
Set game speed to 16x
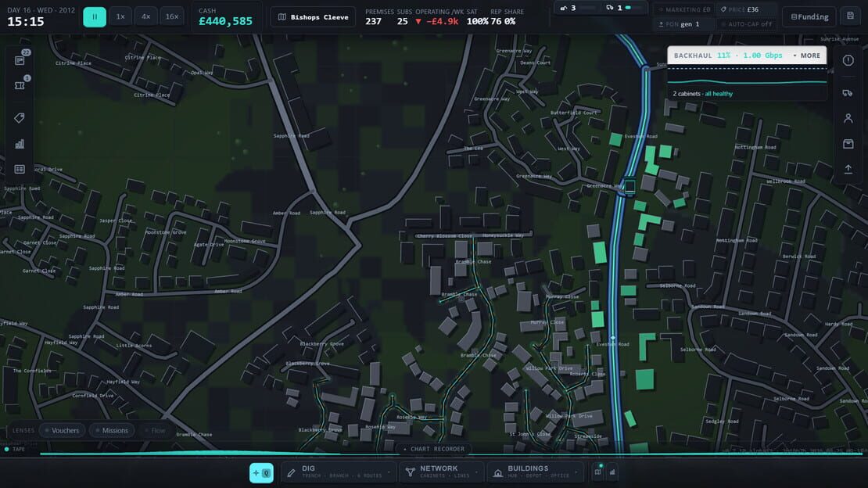pos(172,16)
